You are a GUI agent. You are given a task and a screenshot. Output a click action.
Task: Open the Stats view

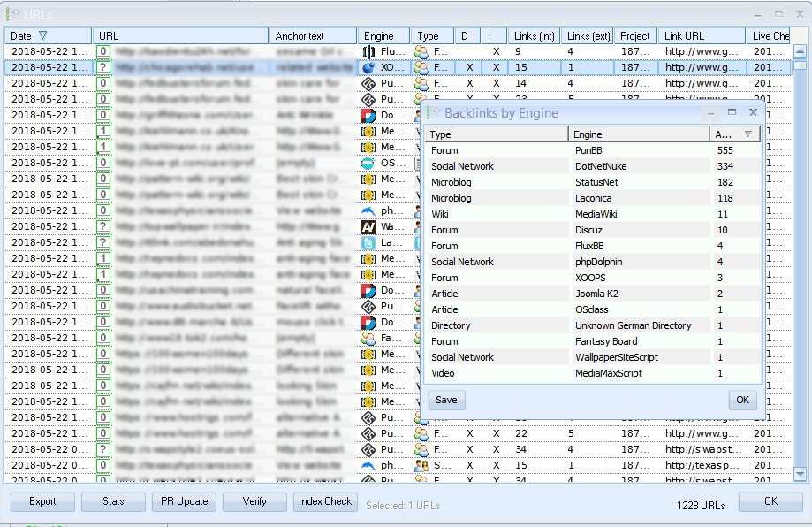pos(113,501)
